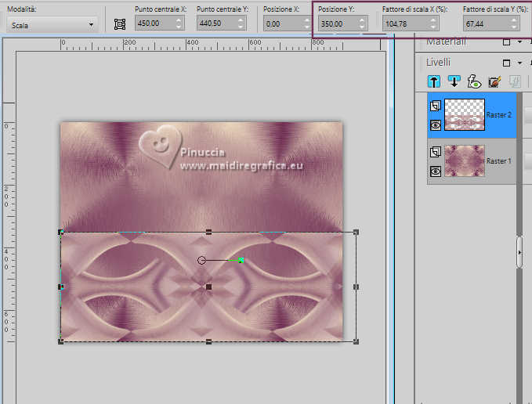Collapse the side panel with arrow tab
Screen dimensions: 532x404
coord(519,252)
